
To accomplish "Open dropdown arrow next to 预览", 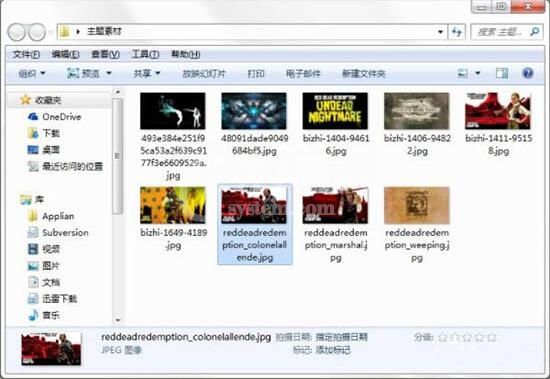I will pyautogui.click(x=109, y=73).
